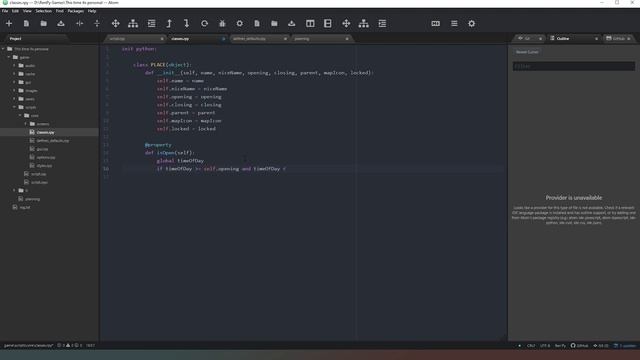640x360 pixels.
Task: Click the bug (debug) toolbar icon
Action: click(222, 24)
